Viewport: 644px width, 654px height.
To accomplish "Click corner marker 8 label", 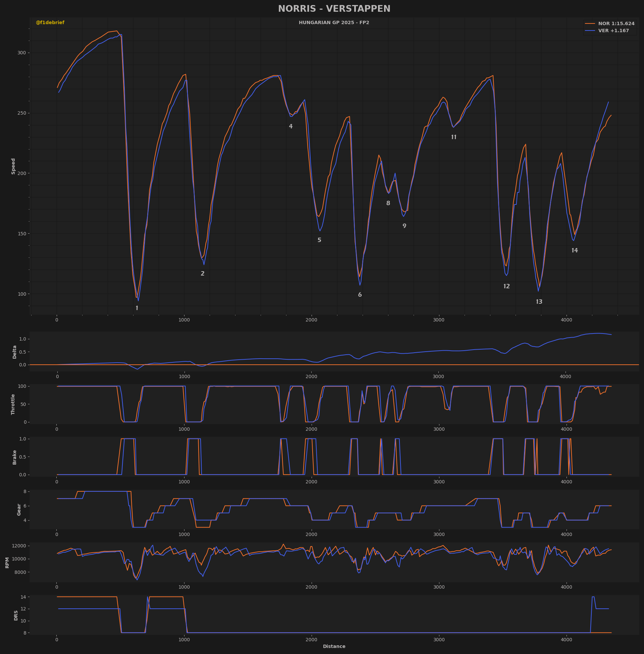I will 388,203.
